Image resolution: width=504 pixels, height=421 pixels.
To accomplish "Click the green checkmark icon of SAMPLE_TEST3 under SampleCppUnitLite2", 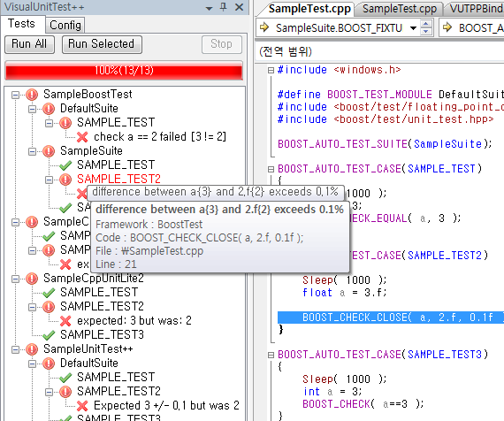I will pos(49,335).
